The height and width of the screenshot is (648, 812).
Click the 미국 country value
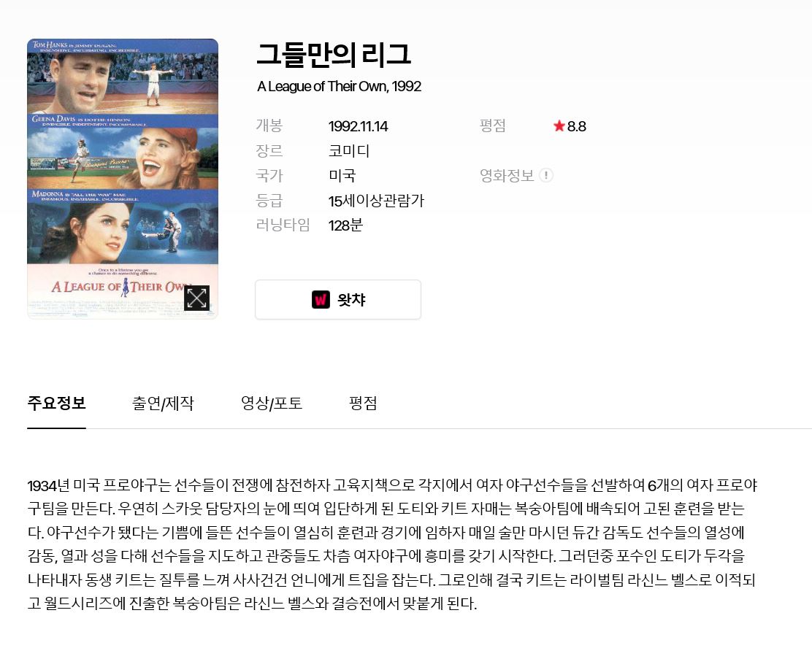(x=342, y=175)
